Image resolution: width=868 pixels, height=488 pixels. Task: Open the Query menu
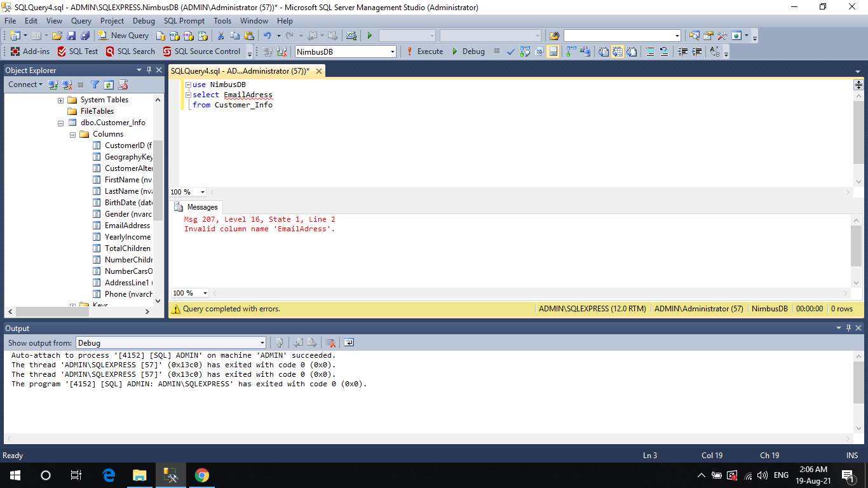(x=81, y=21)
